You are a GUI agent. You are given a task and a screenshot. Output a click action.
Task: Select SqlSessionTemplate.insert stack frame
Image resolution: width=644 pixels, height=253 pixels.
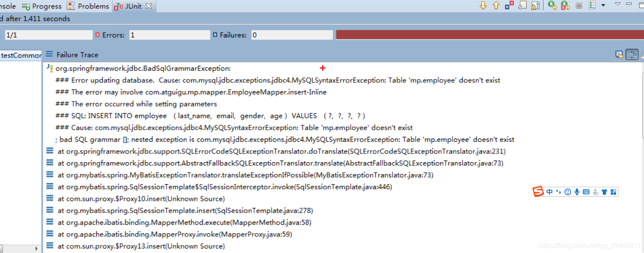point(185,211)
